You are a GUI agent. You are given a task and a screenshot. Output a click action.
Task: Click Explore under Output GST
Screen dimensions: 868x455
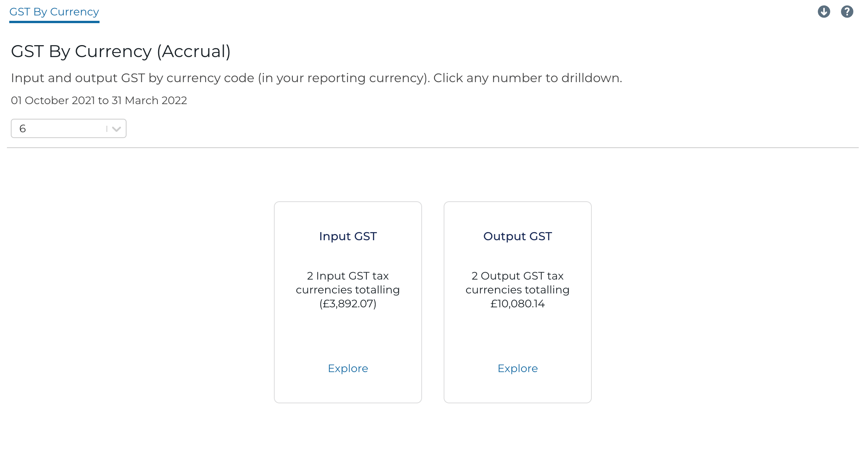click(x=517, y=368)
